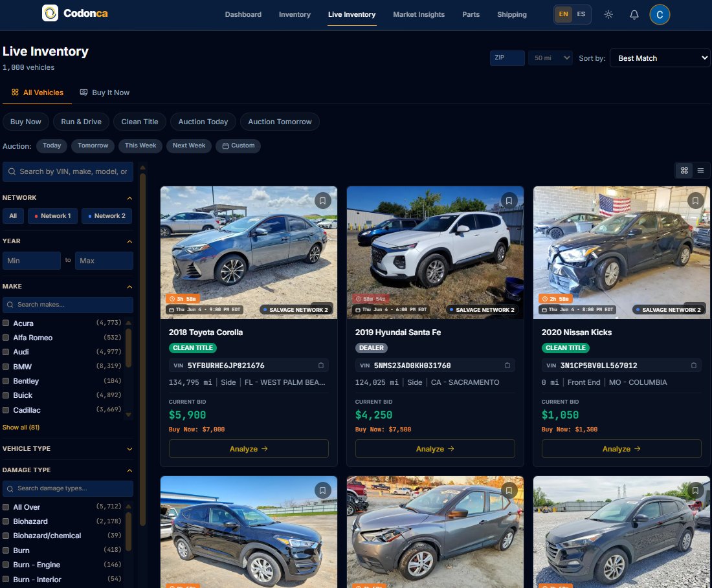
Task: Open the Inventory nav item
Action: (295, 14)
